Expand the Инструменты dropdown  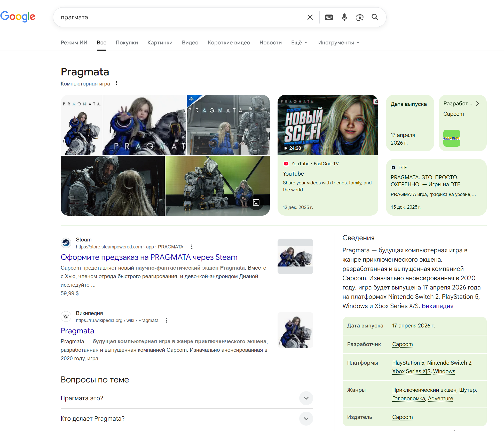click(x=338, y=43)
